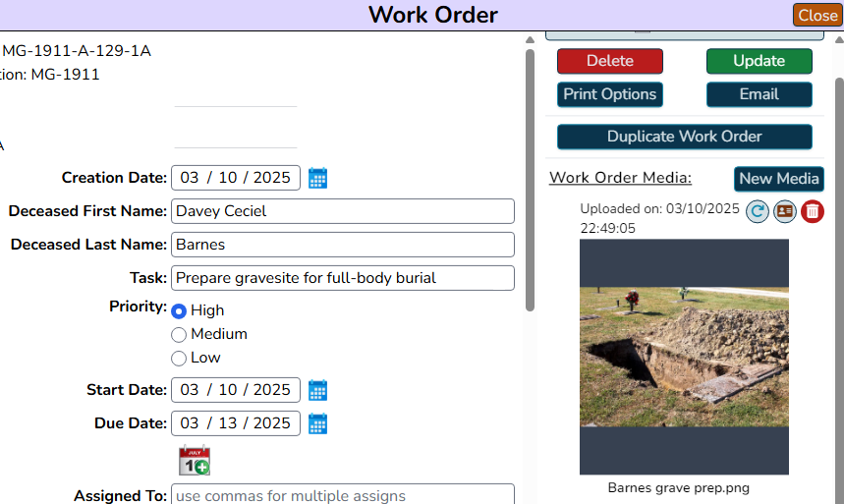Click the green Update button
Image resolution: width=844 pixels, height=504 pixels.
(759, 61)
